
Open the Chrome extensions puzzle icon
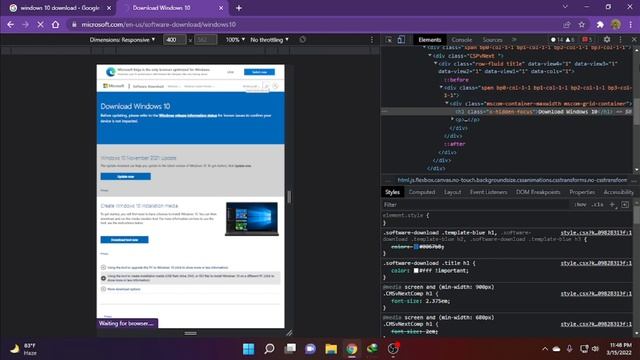600,24
